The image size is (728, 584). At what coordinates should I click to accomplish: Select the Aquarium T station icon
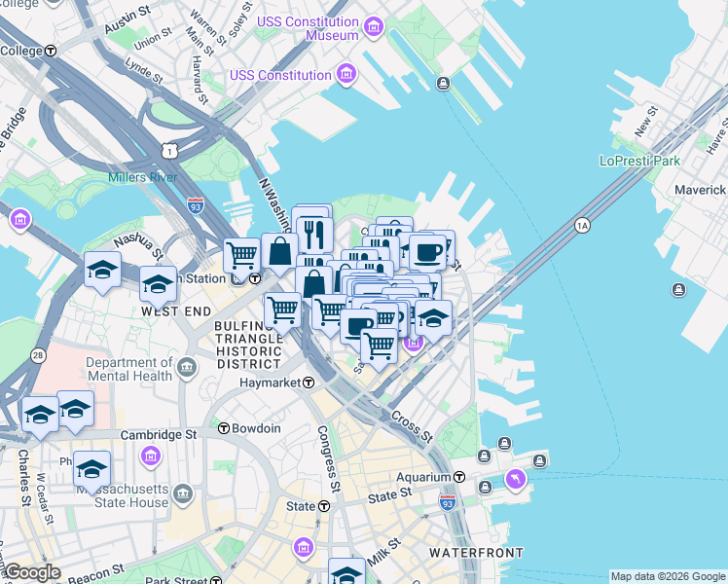point(459,477)
